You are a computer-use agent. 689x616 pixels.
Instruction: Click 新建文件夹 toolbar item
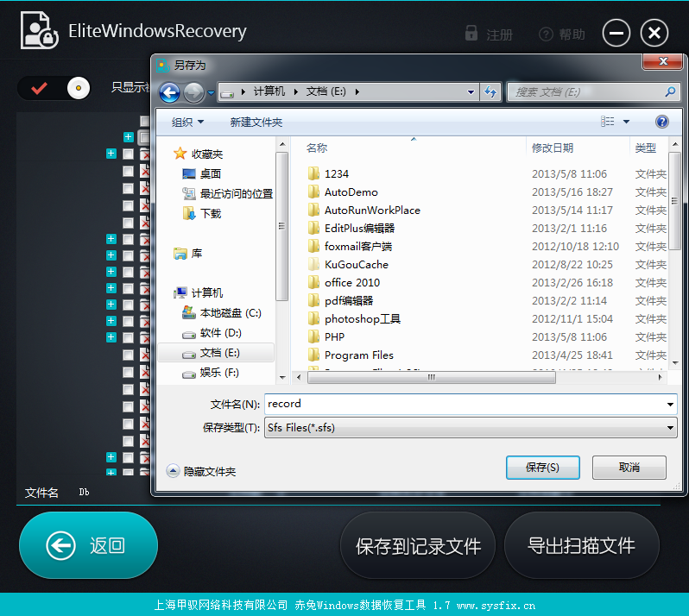[256, 122]
